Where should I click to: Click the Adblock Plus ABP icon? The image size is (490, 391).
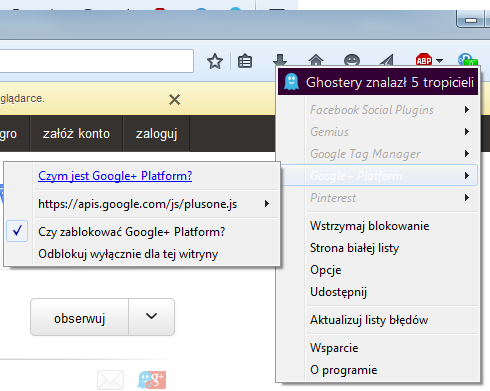424,60
